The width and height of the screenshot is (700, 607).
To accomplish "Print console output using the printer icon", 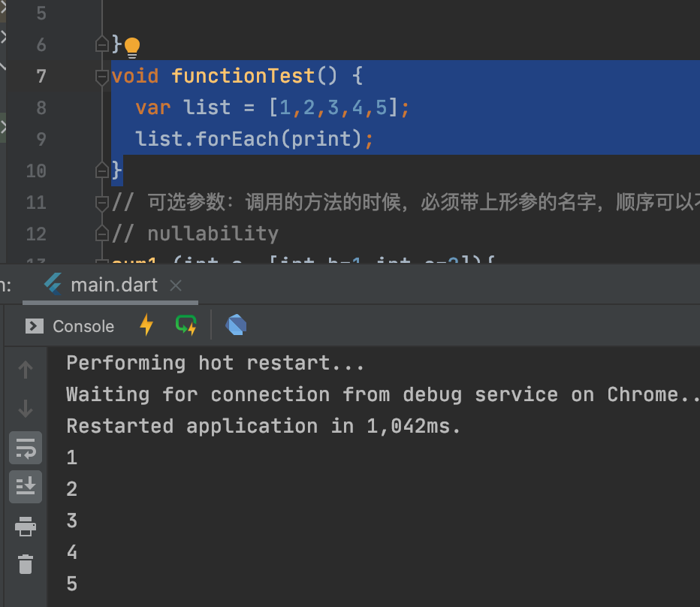I will (x=25, y=527).
